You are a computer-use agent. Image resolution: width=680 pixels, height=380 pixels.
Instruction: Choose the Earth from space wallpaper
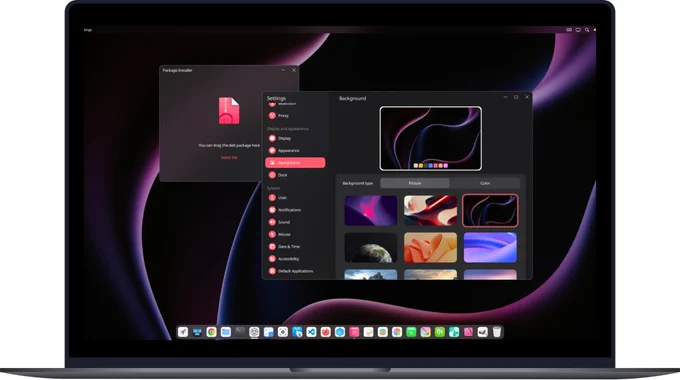click(x=371, y=248)
